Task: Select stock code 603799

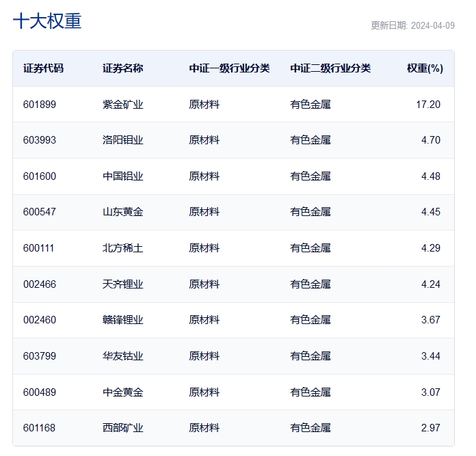Action: (x=40, y=356)
